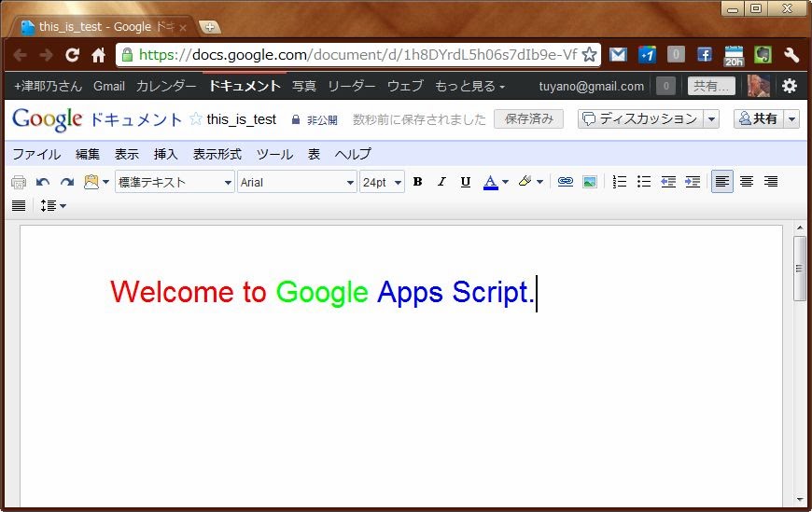Open the text color picker
812x512 pixels.
point(496,182)
